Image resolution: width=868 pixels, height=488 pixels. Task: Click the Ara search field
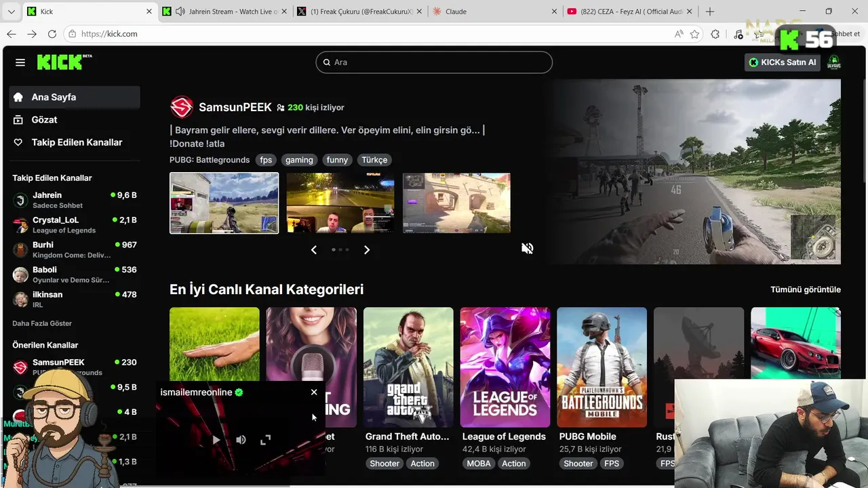434,62
